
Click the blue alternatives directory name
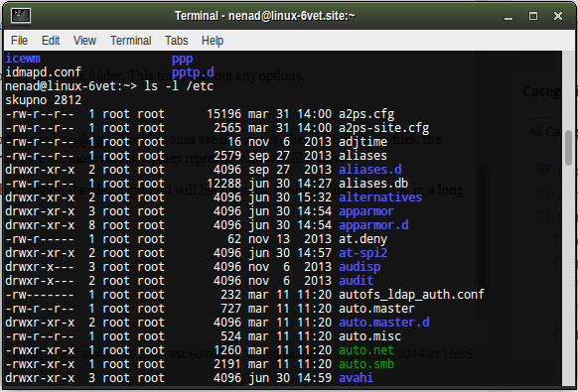(x=380, y=197)
